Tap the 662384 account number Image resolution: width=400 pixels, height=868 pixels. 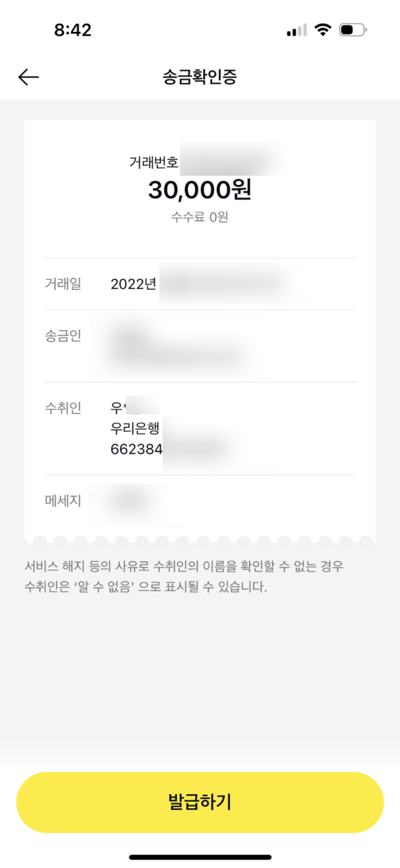[136, 449]
